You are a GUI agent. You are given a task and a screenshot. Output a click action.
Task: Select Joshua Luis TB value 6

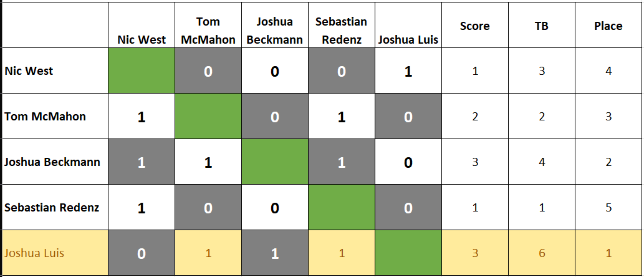click(x=541, y=253)
